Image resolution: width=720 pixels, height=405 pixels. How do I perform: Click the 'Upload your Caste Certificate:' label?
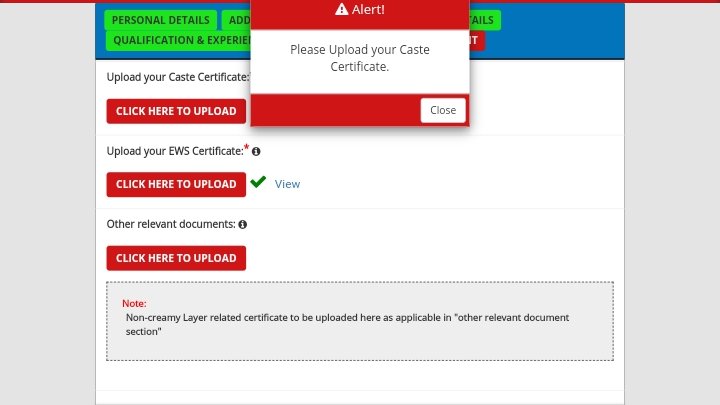tap(178, 77)
